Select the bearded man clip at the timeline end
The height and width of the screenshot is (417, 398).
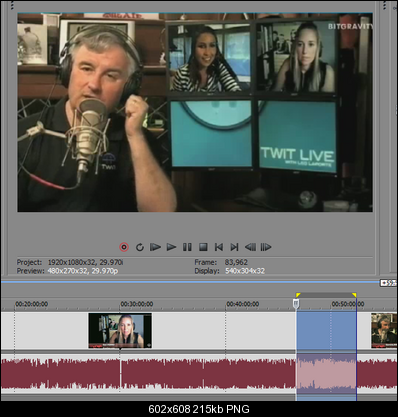tap(384, 330)
